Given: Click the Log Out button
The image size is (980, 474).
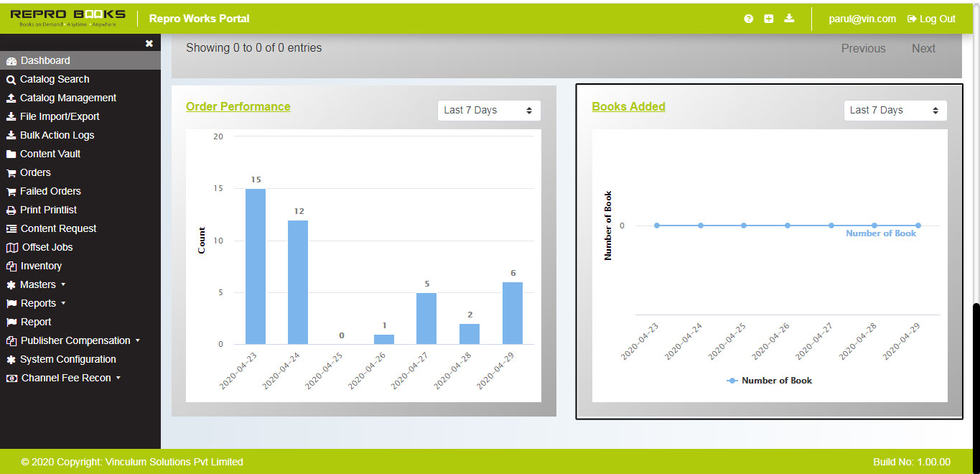Looking at the screenshot, I should click(930, 18).
